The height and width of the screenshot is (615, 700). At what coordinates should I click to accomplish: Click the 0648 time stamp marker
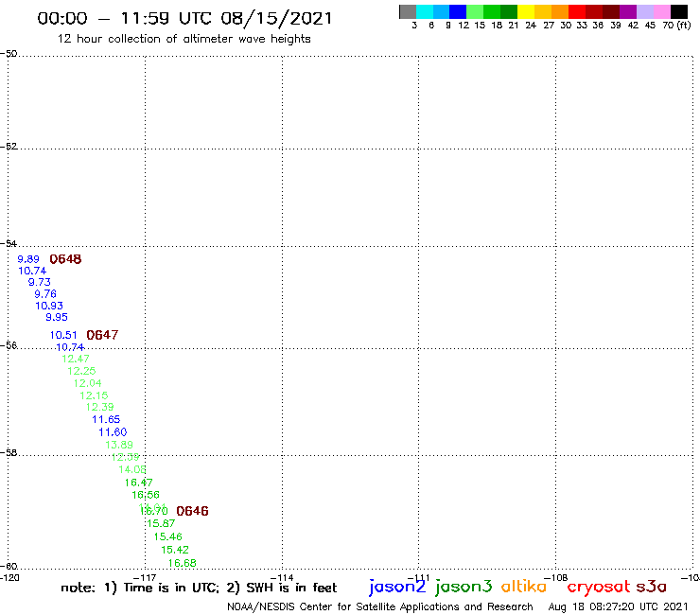65,259
